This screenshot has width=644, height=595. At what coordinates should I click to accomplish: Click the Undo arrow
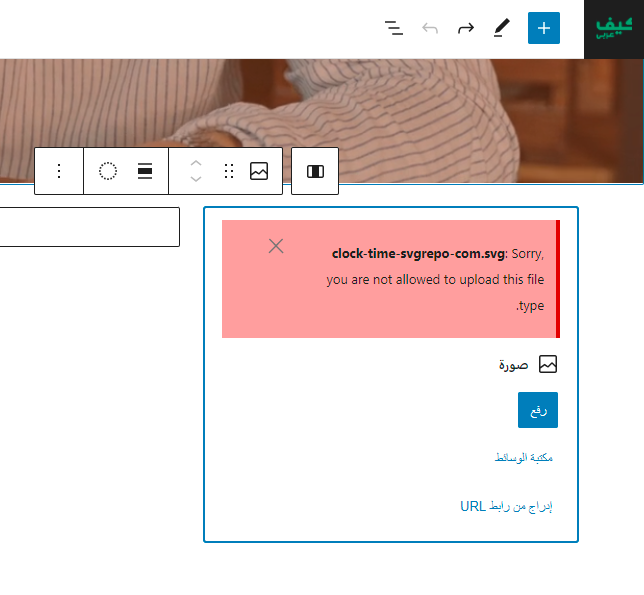[430, 28]
